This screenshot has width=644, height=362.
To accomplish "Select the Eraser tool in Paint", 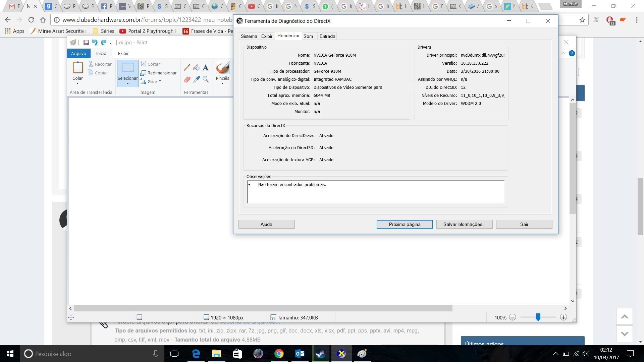I will pyautogui.click(x=187, y=79).
